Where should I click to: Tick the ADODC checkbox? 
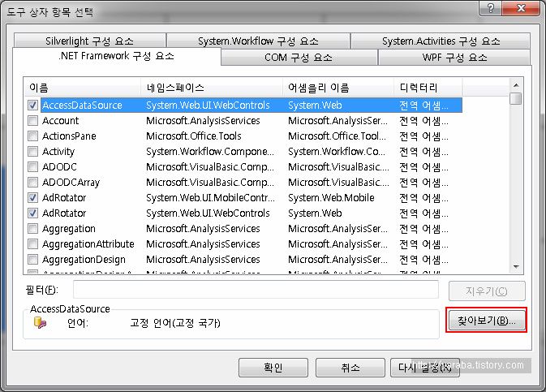tap(32, 166)
